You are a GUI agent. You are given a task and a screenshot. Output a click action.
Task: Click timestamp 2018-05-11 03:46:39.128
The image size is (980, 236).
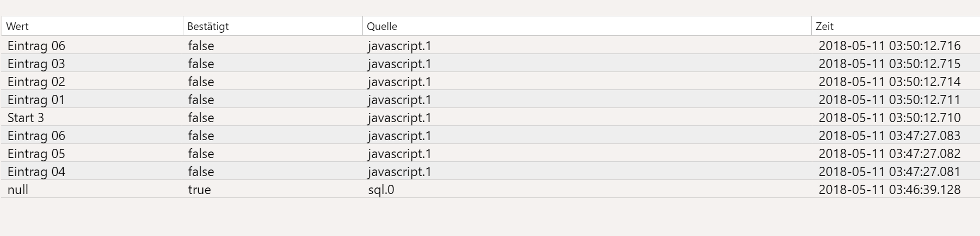[x=890, y=190]
